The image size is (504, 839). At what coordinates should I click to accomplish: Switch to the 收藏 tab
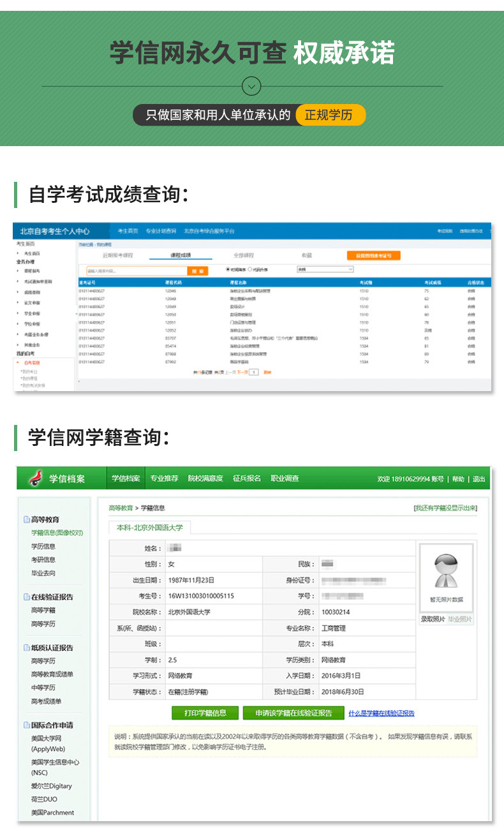[x=307, y=255]
